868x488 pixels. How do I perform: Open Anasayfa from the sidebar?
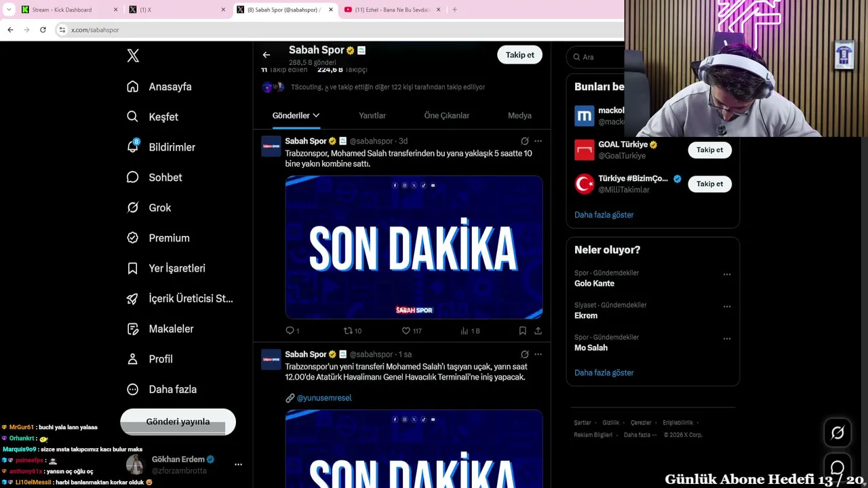[x=159, y=87]
